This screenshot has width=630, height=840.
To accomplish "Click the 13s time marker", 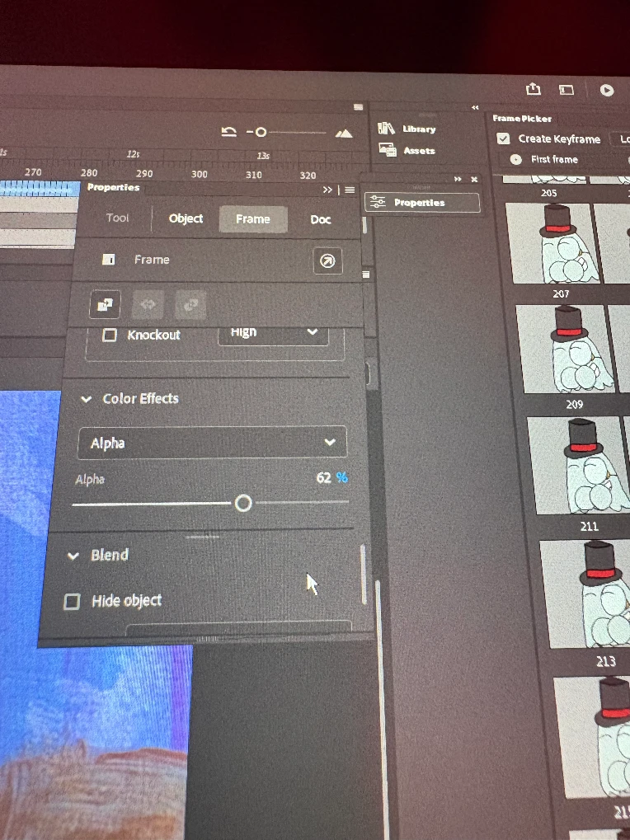I will tap(262, 156).
